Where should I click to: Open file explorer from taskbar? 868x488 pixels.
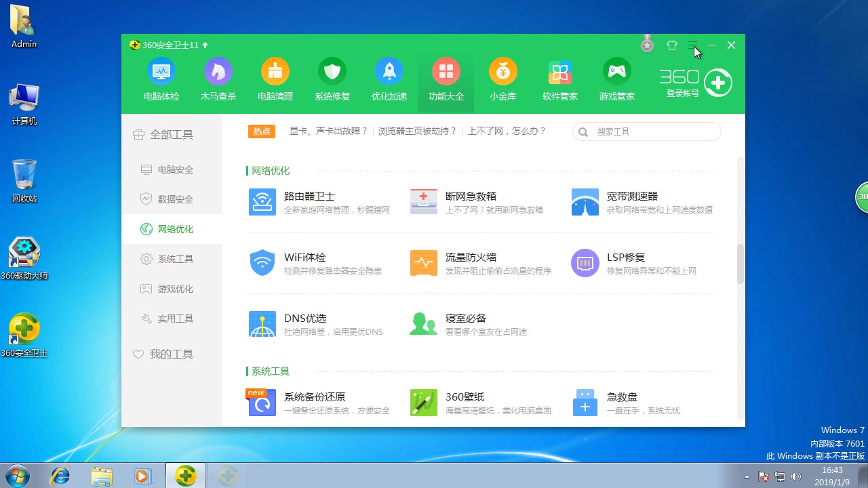coord(102,476)
